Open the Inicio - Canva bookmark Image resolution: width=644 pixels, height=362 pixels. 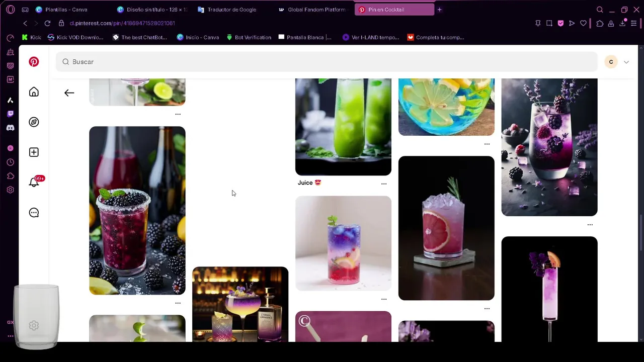tap(198, 37)
